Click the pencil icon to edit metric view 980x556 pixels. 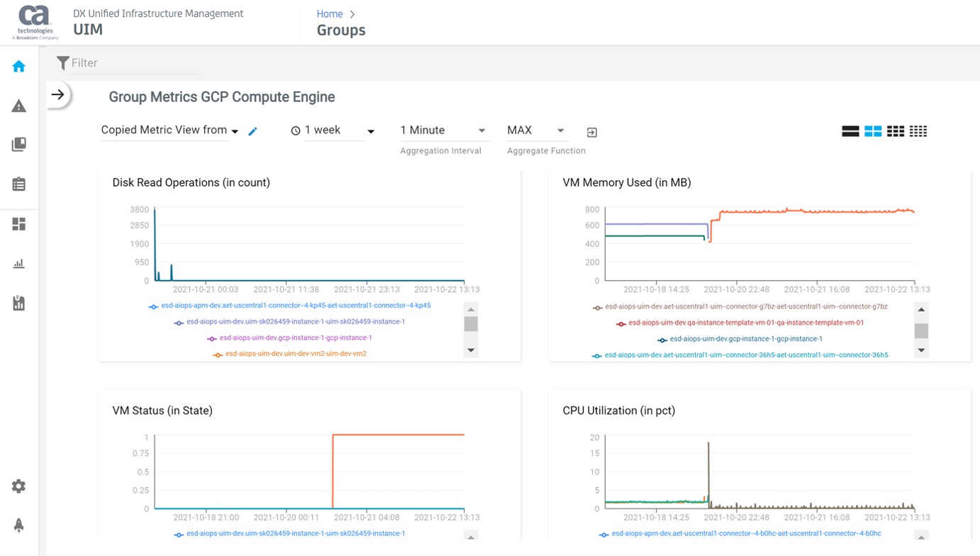tap(254, 130)
